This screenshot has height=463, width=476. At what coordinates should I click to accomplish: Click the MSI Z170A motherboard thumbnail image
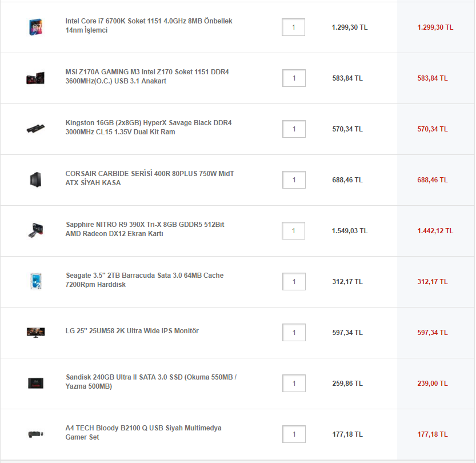click(x=35, y=78)
